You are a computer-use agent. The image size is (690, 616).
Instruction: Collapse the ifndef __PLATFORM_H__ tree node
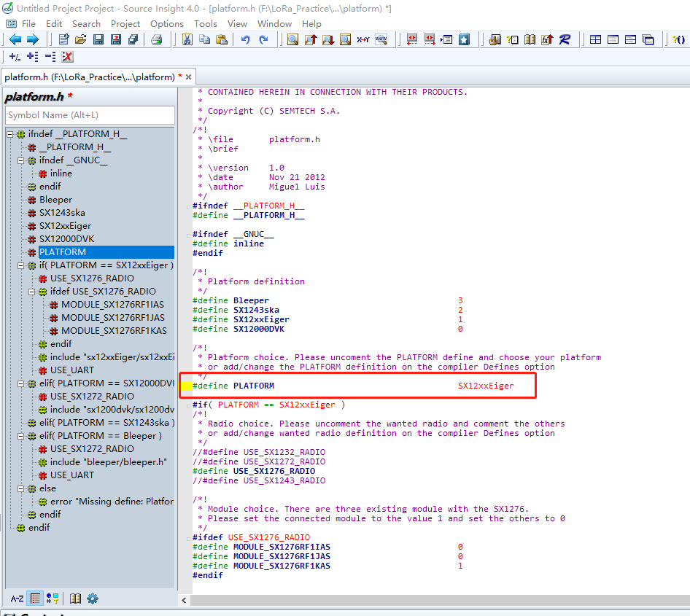point(9,135)
